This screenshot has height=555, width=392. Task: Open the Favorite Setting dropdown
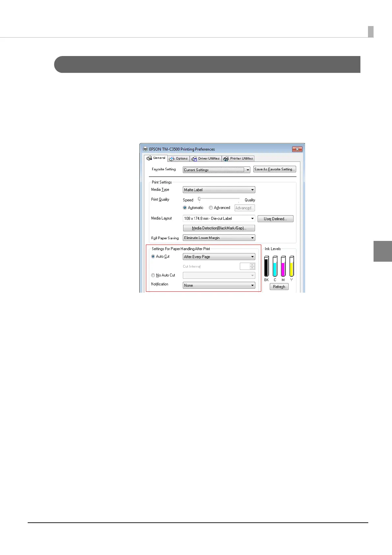[x=216, y=170]
